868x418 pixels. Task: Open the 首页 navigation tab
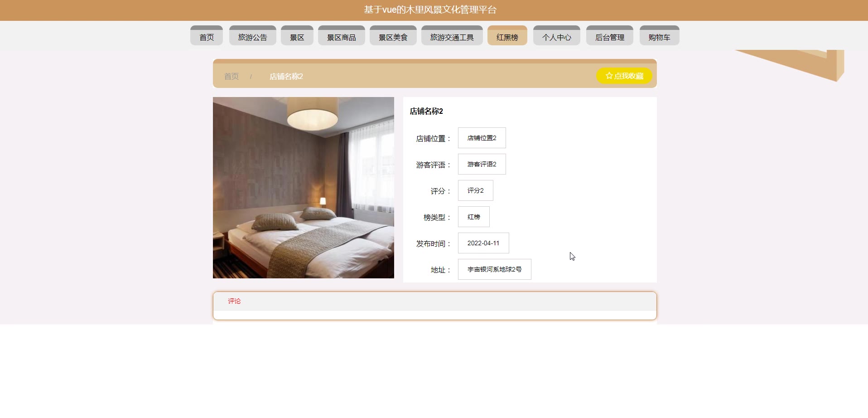coord(207,36)
